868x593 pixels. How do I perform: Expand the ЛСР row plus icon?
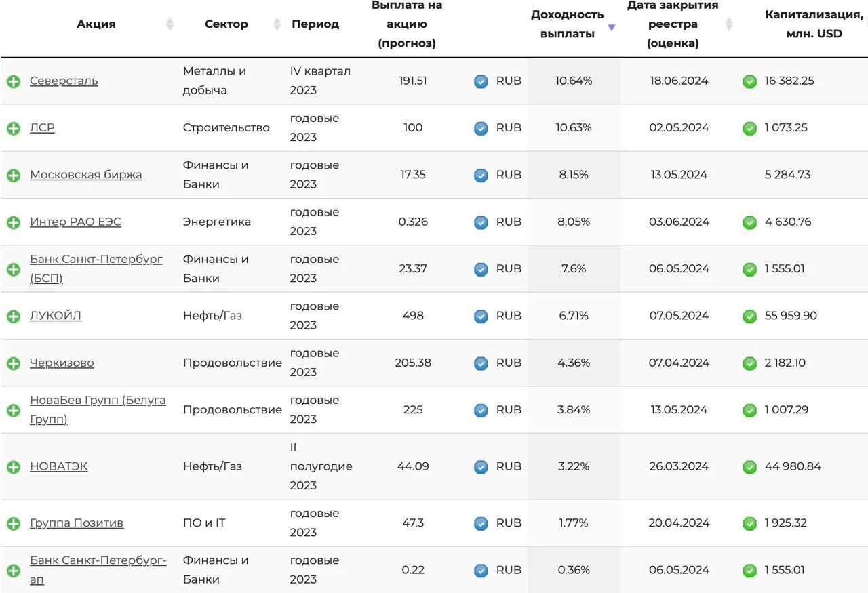pyautogui.click(x=14, y=128)
